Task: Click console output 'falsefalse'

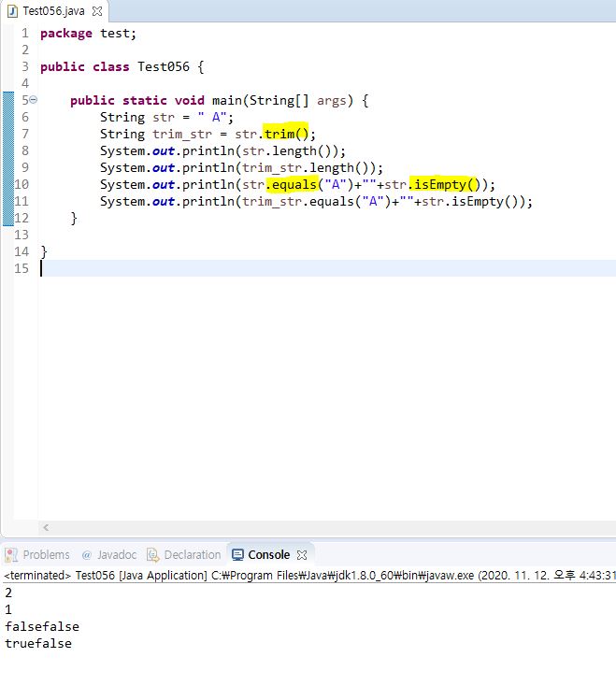Action: [x=42, y=626]
